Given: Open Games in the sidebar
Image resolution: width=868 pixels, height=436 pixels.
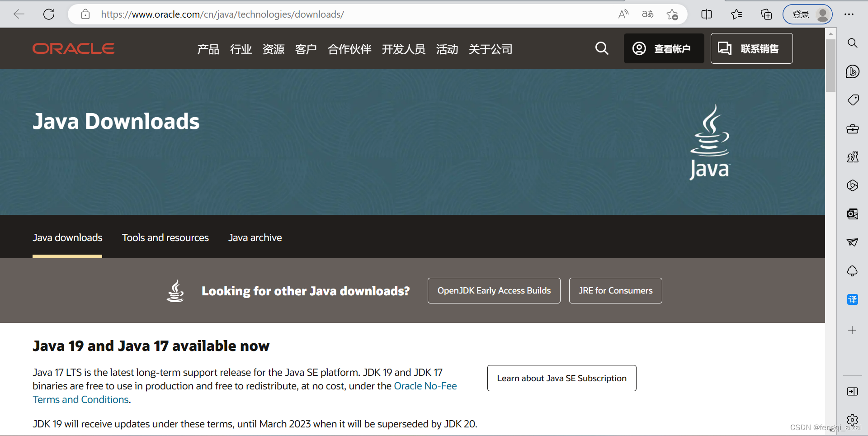Looking at the screenshot, I should pyautogui.click(x=853, y=157).
